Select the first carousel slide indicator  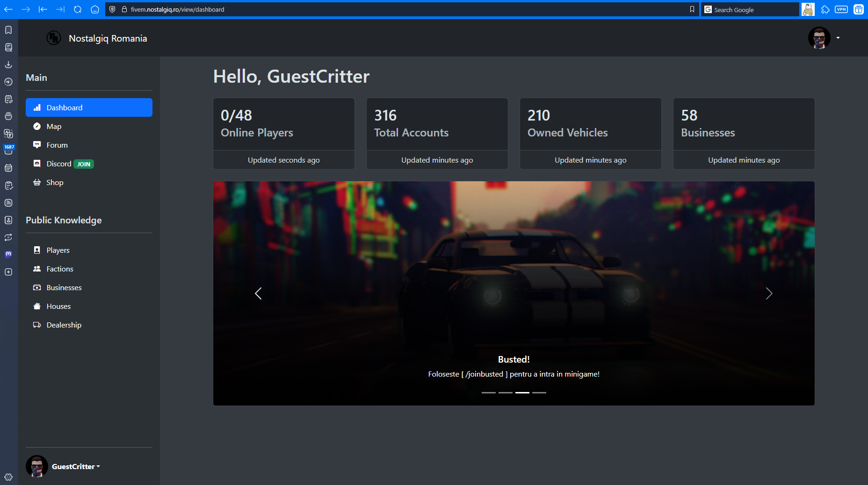click(x=488, y=392)
